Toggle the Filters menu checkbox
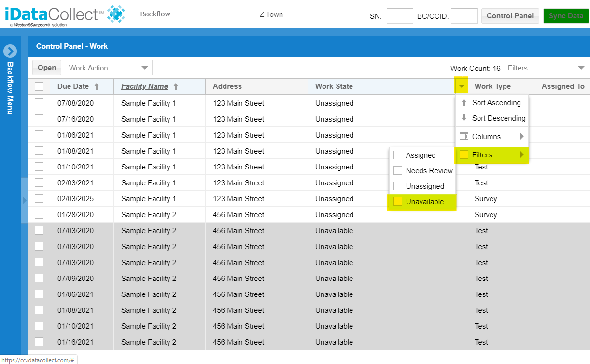Image resolution: width=590 pixels, height=364 pixels. coord(464,155)
